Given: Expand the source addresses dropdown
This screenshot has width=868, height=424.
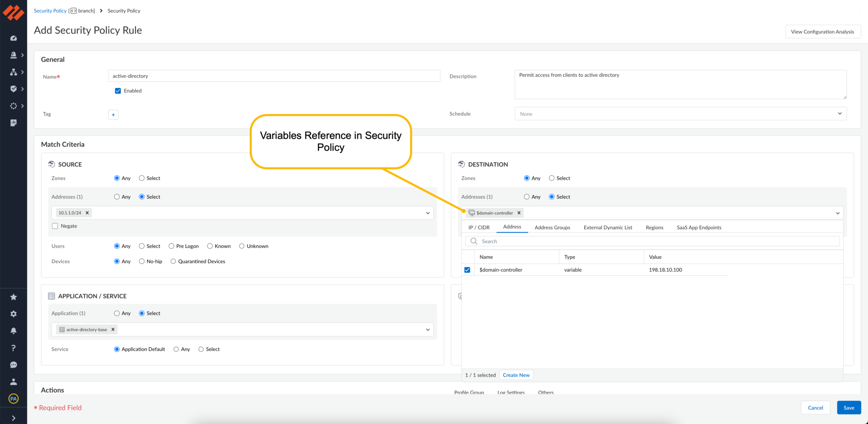Looking at the screenshot, I should pyautogui.click(x=428, y=213).
